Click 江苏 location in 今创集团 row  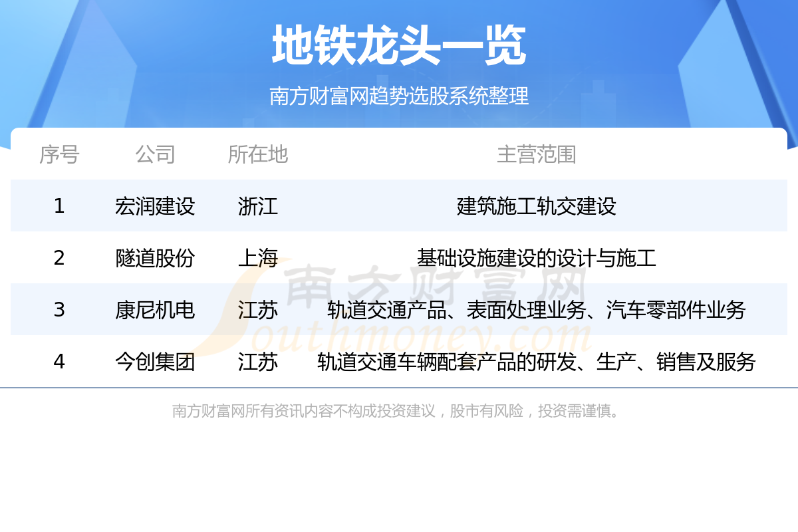[257, 362]
